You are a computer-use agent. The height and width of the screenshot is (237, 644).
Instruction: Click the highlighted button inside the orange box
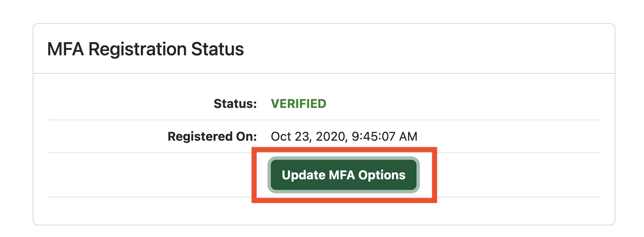343,175
